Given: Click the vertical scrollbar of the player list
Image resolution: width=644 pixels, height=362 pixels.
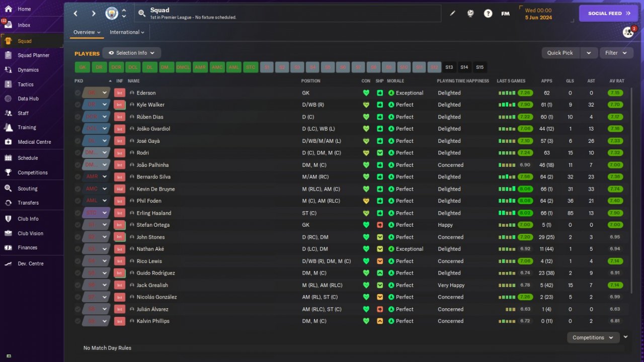Looking at the screenshot, I should click(632, 191).
